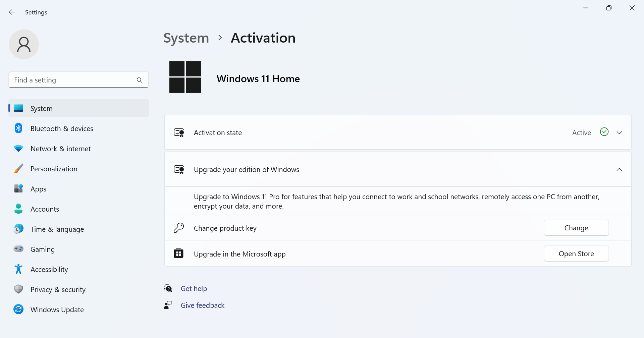Collapse the Upgrade your edition section

(619, 169)
